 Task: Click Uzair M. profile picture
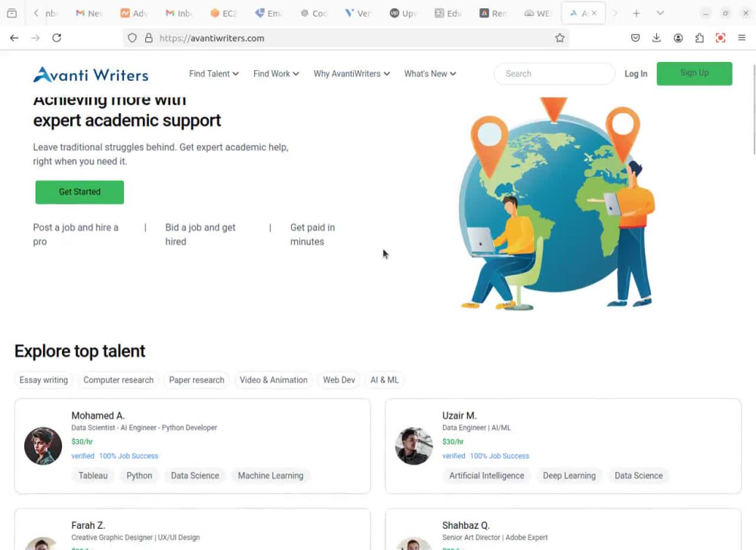click(414, 446)
